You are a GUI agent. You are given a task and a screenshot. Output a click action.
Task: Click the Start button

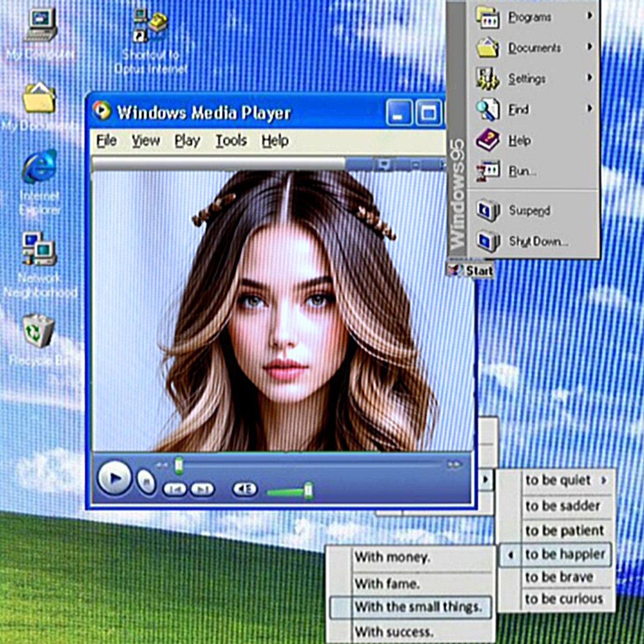471,271
